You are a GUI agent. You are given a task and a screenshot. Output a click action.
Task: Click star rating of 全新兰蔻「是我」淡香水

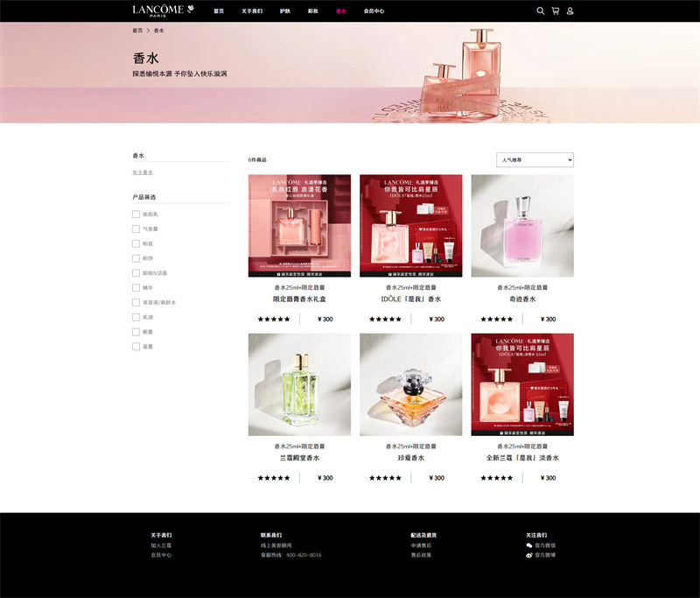click(x=497, y=478)
